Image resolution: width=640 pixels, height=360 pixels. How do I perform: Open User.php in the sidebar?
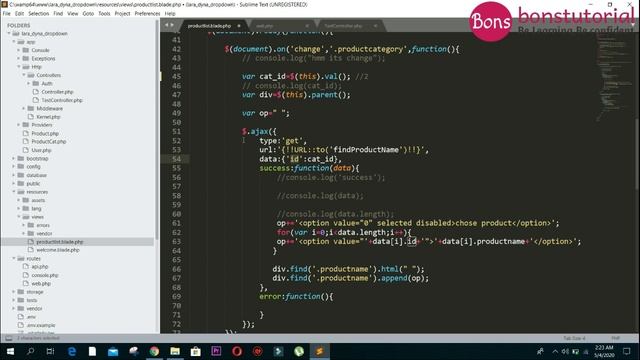(x=41, y=150)
